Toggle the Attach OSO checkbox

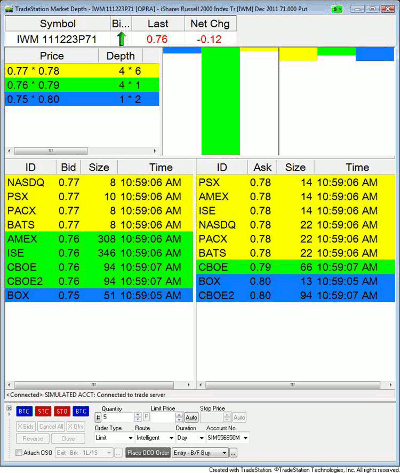click(19, 453)
